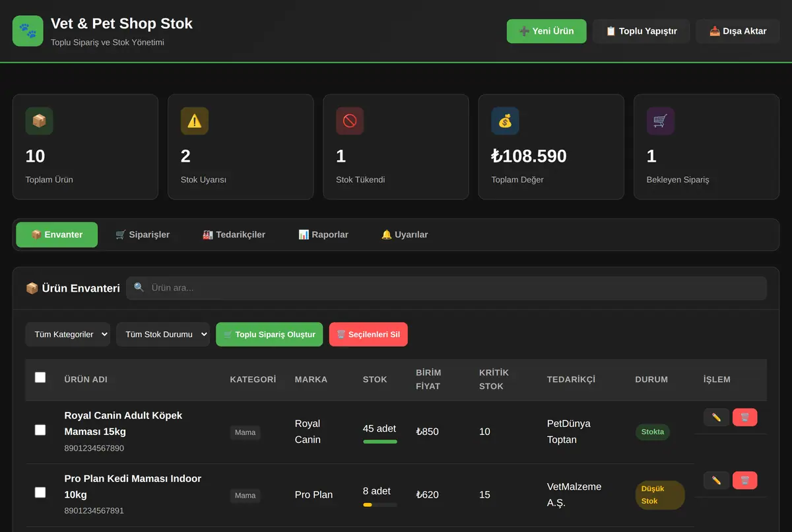Click the cart icon on Bekleyen Sipariş card
Viewport: 792px width, 532px height.
point(660,121)
